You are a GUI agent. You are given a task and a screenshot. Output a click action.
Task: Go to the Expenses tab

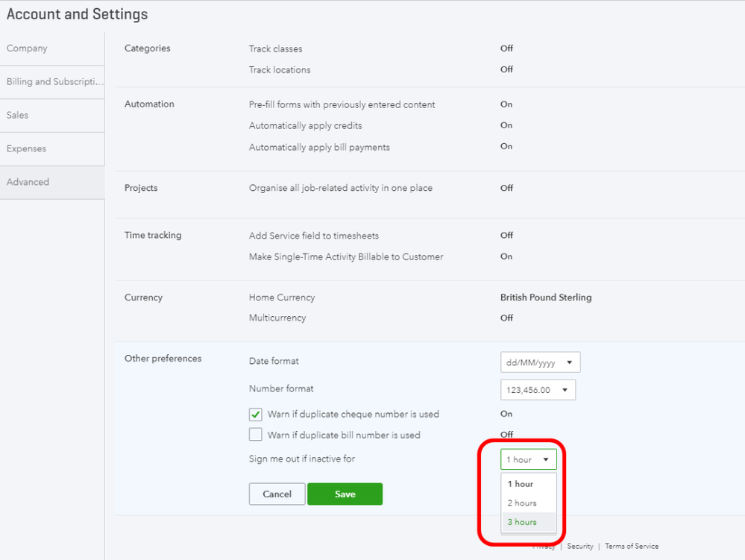[27, 149]
